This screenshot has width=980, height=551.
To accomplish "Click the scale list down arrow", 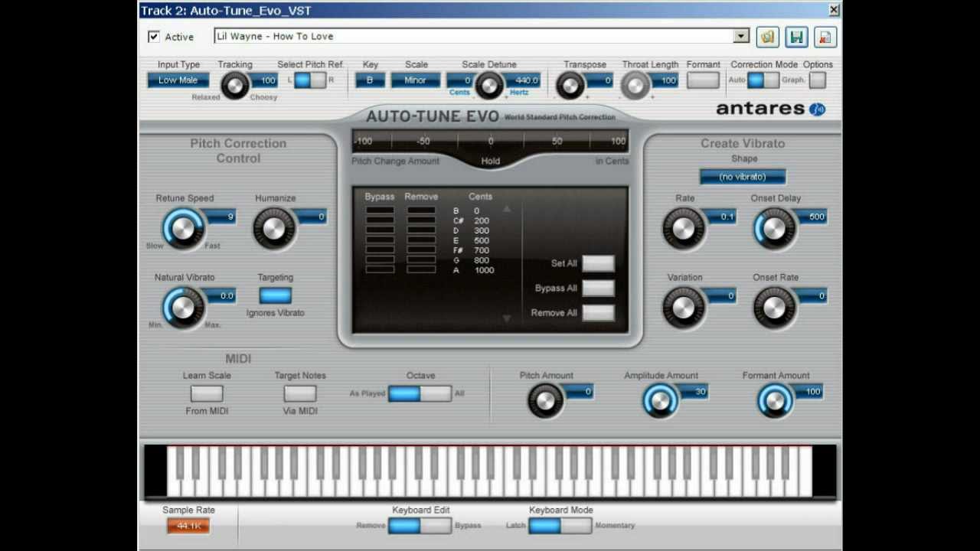I will (506, 318).
